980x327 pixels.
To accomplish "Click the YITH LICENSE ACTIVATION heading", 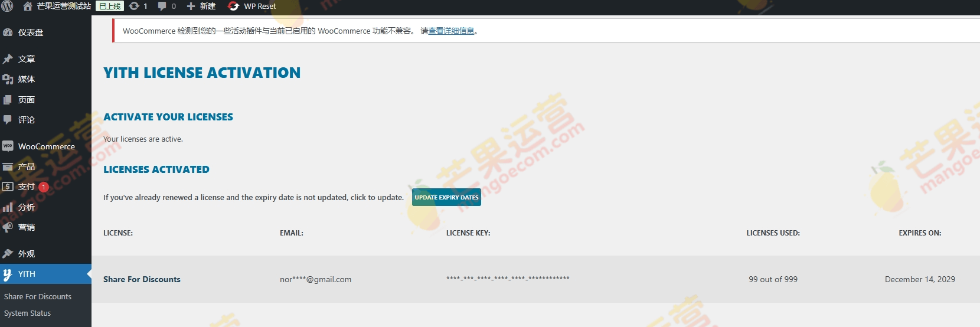I will [x=202, y=73].
